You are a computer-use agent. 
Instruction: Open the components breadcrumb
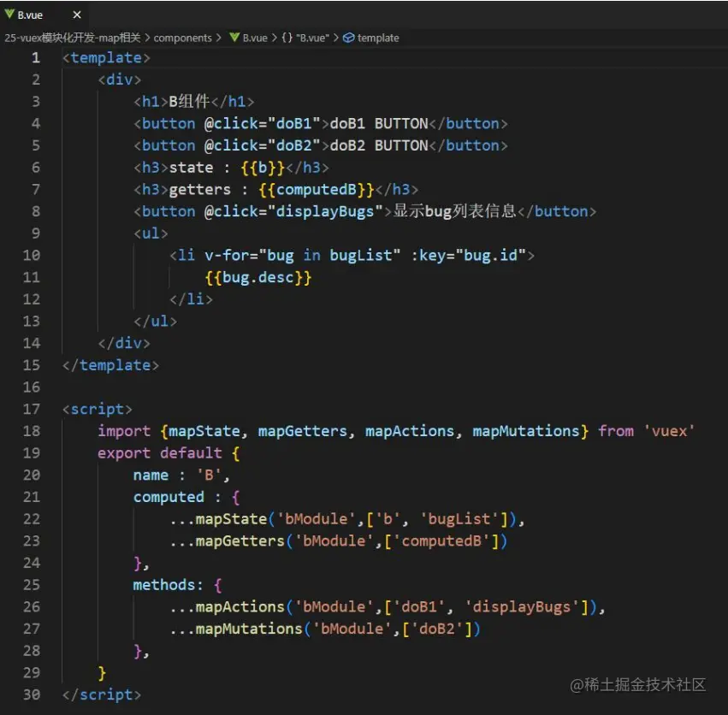pos(182,38)
